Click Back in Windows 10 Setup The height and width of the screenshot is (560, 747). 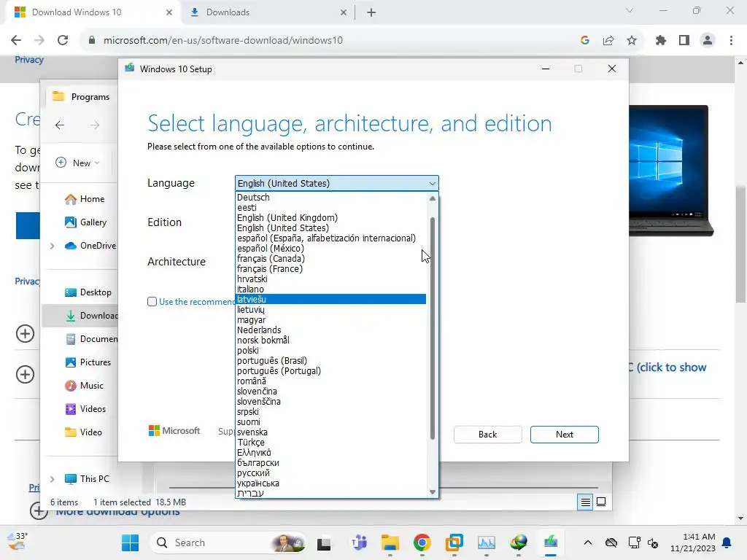(488, 435)
